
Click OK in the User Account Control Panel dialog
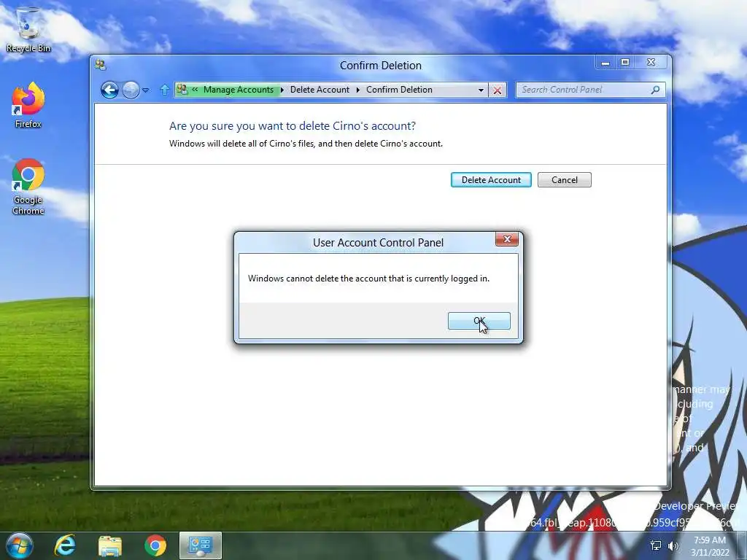(x=479, y=321)
